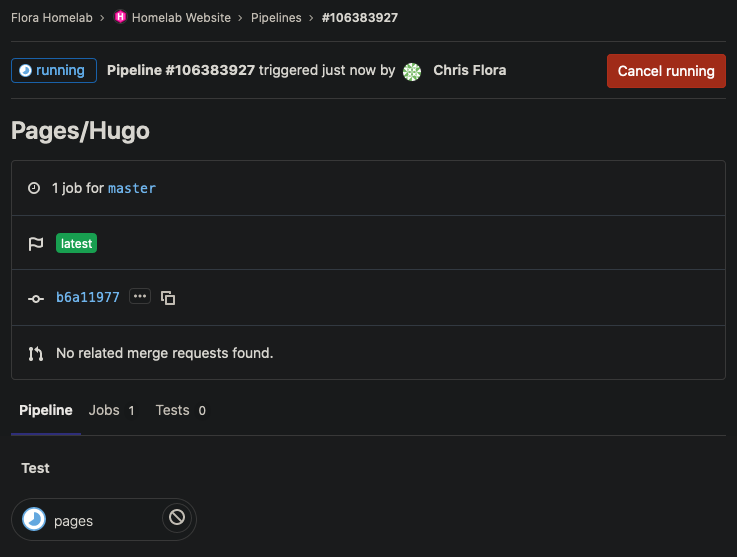737x557 pixels.
Task: Open Chris Flora's profile link
Action: [469, 71]
